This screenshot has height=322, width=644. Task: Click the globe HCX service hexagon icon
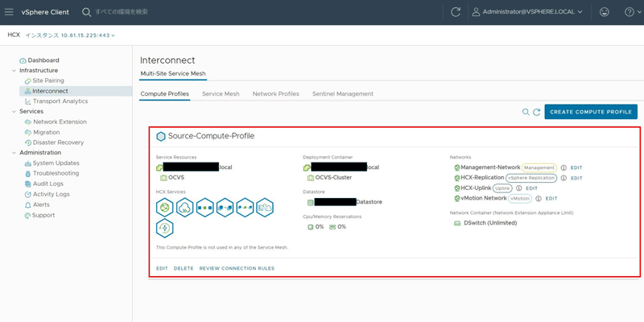165,208
